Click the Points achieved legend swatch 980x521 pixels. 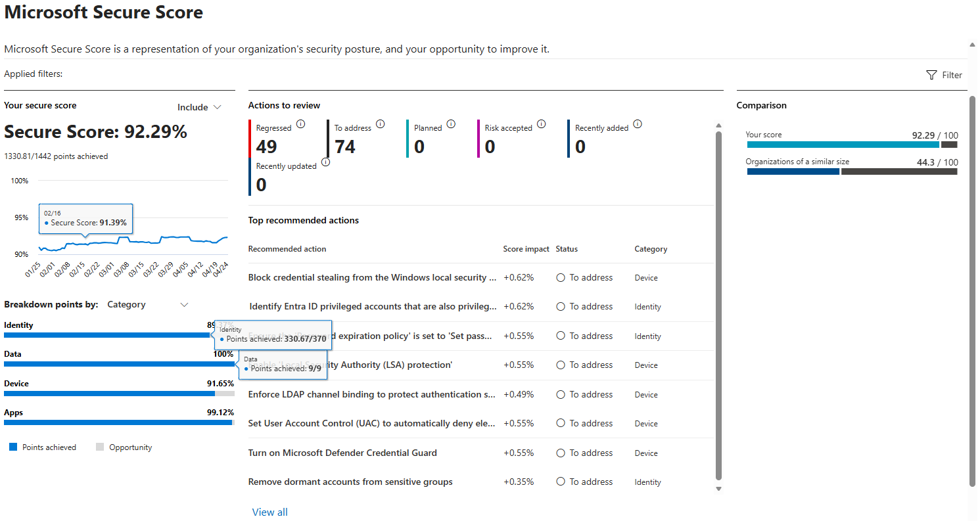13,447
